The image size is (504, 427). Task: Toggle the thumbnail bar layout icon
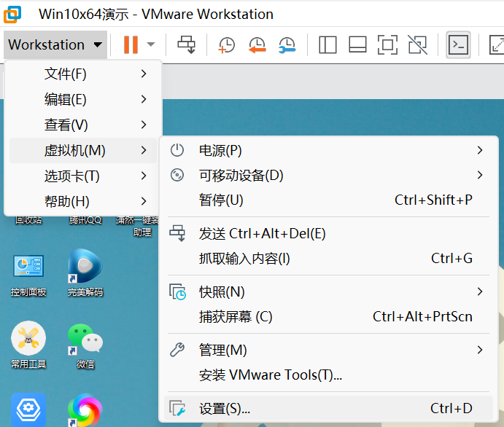357,44
